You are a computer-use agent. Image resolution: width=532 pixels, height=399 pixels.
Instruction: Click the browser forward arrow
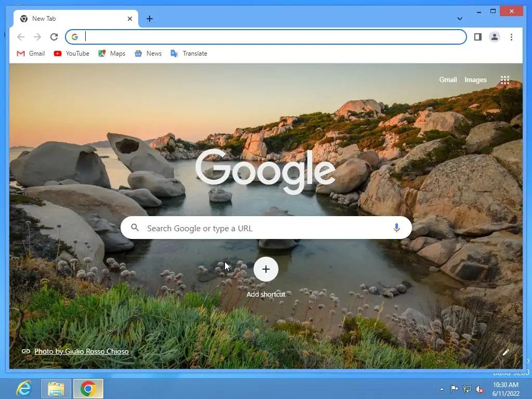[37, 37]
